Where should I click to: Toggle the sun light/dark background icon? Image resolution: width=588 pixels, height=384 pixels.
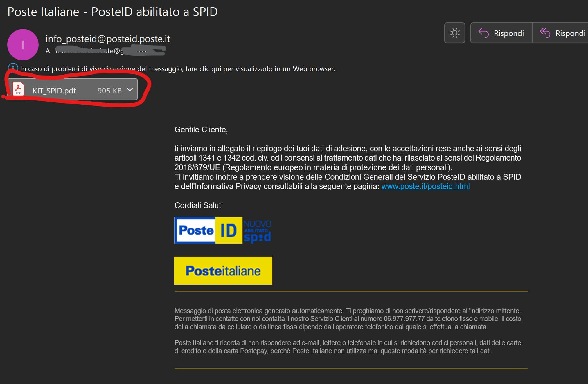pos(454,33)
